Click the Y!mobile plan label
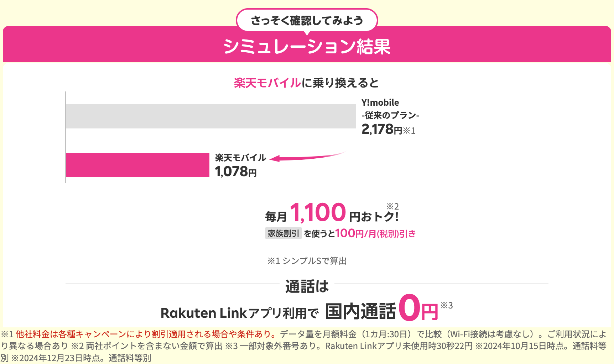 390,109
